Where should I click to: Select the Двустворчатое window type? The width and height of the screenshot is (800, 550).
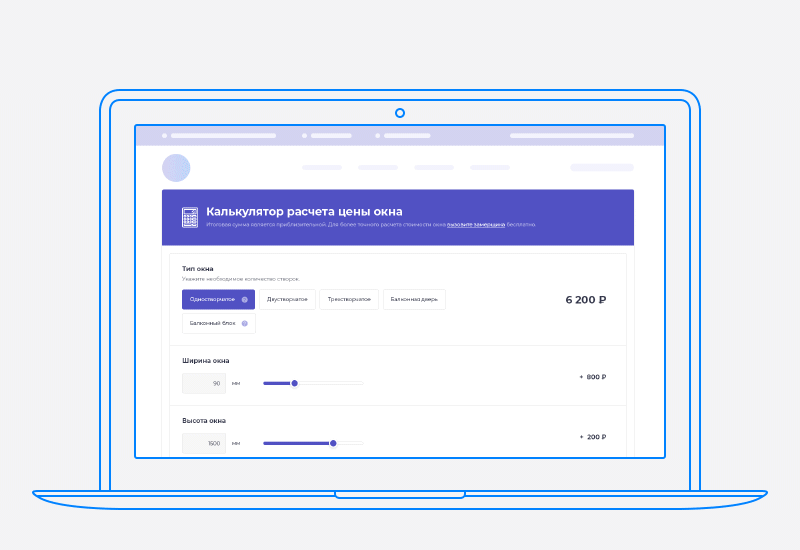pos(287,299)
